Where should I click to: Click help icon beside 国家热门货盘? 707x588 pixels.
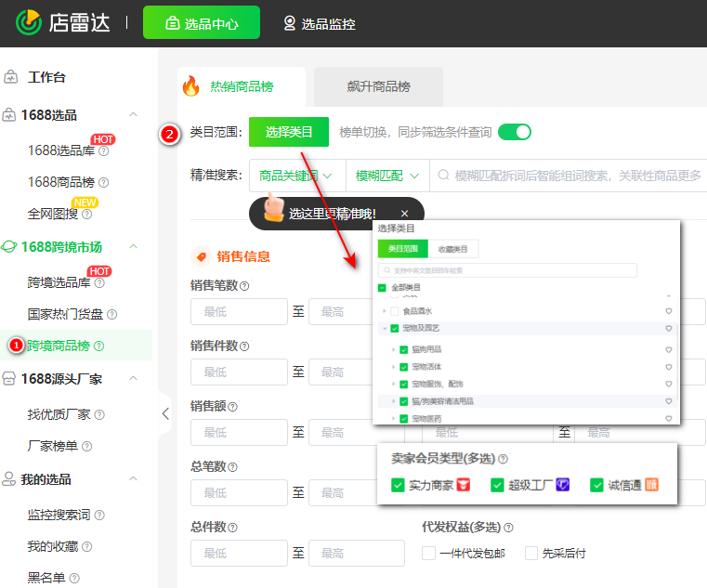[112, 314]
